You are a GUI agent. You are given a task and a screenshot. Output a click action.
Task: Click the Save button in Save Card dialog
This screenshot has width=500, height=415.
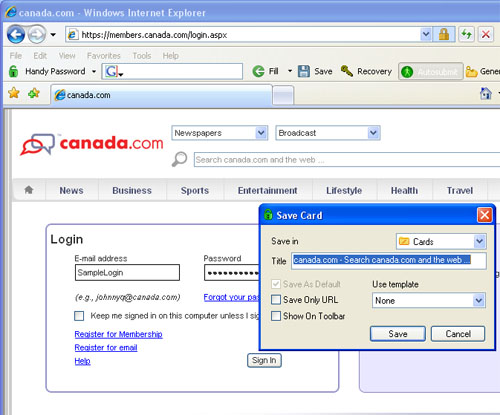click(398, 334)
